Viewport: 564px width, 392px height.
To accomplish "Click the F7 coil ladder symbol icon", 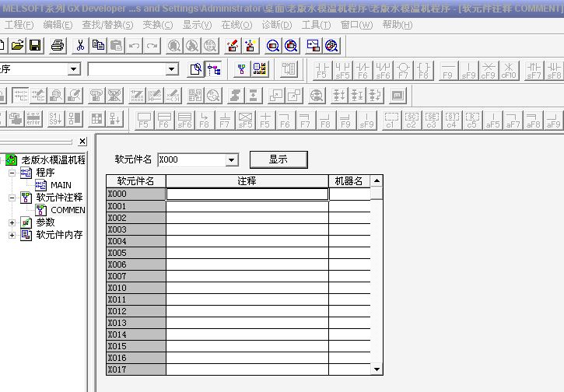I will (x=403, y=70).
